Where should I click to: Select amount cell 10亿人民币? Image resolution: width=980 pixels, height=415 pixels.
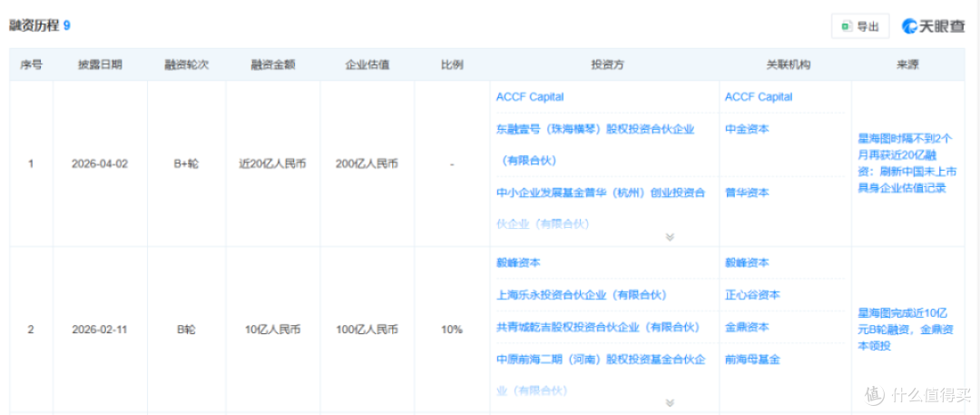pyautogui.click(x=273, y=330)
